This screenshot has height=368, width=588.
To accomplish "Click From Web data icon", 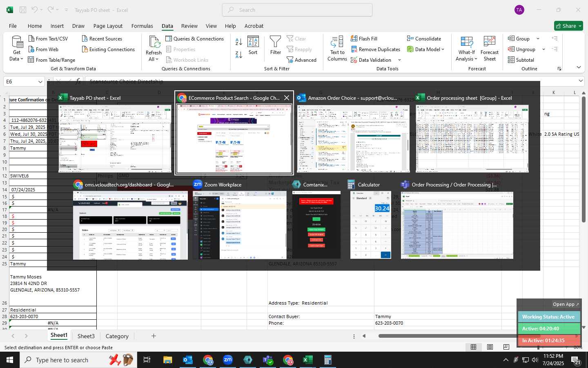I will [x=31, y=49].
